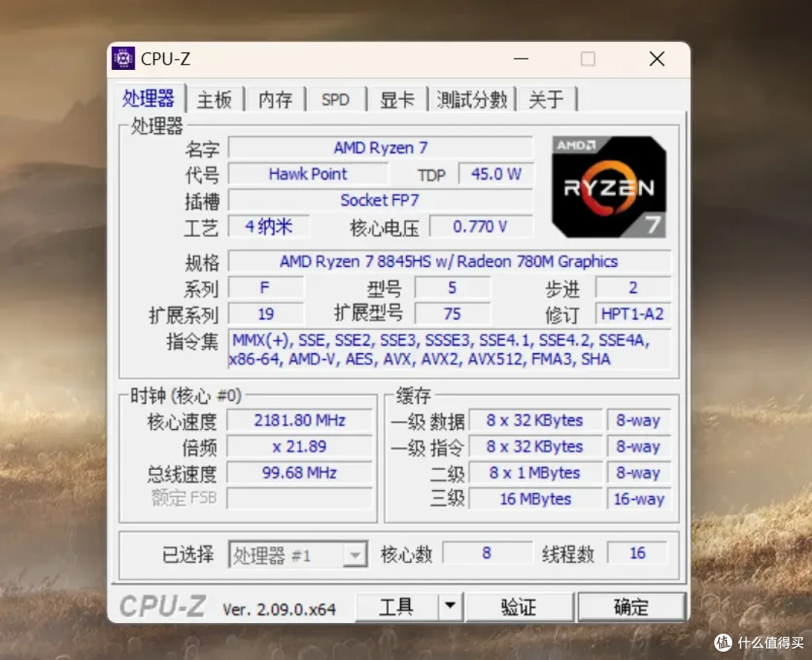Click the version text Ver. 2.09.0.x64
This screenshot has width=812, height=660.
[279, 610]
